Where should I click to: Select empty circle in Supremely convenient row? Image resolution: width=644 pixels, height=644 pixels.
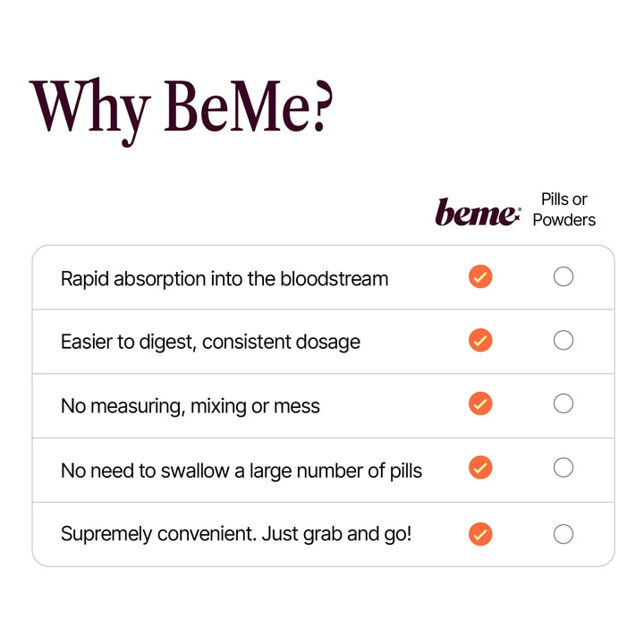(x=563, y=534)
